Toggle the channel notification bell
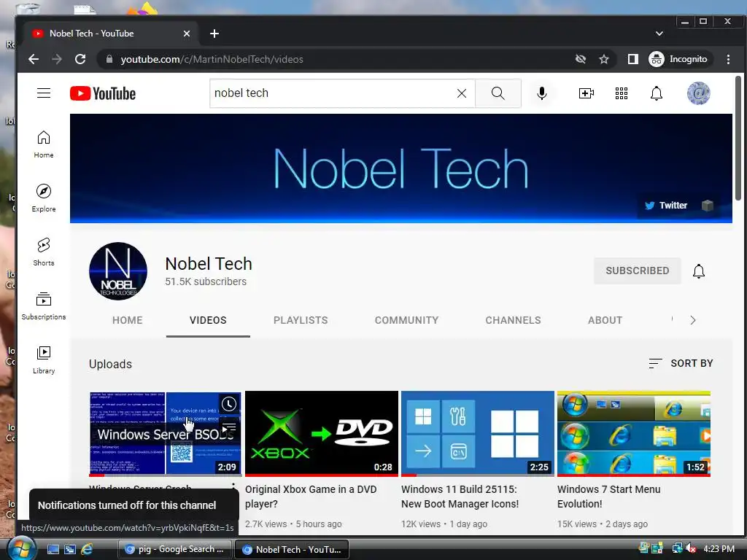747x560 pixels. click(698, 271)
